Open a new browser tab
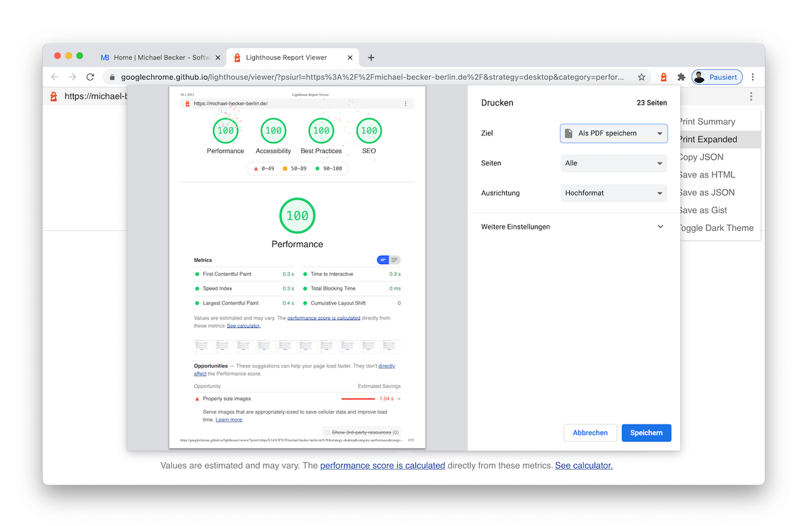The image size is (812, 526). coord(371,58)
